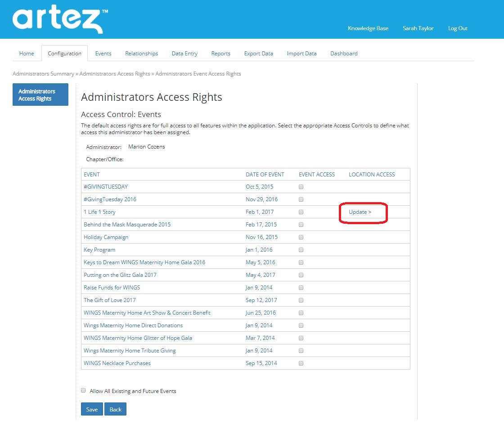Click the WINGS Necklace Purchases event name
The height and width of the screenshot is (429, 504).
click(x=117, y=363)
